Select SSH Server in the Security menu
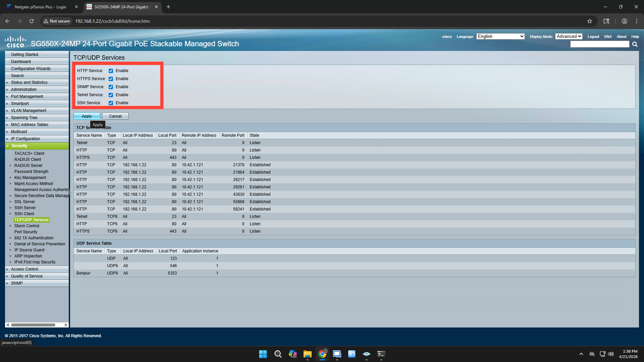 pos(25,208)
